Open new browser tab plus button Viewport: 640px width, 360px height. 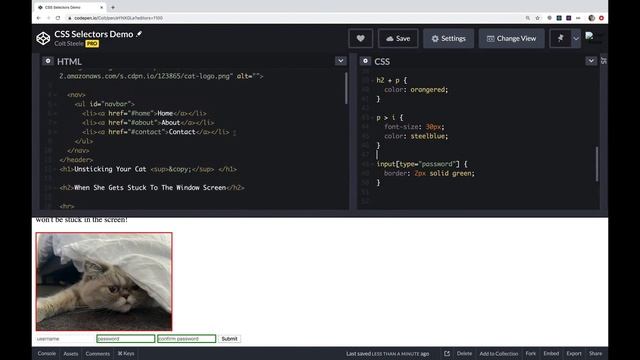[x=113, y=7]
